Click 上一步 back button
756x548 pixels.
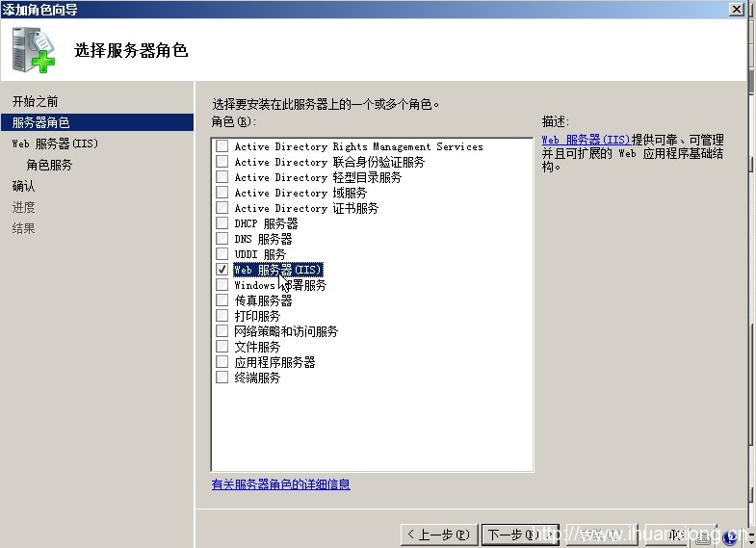coord(439,535)
